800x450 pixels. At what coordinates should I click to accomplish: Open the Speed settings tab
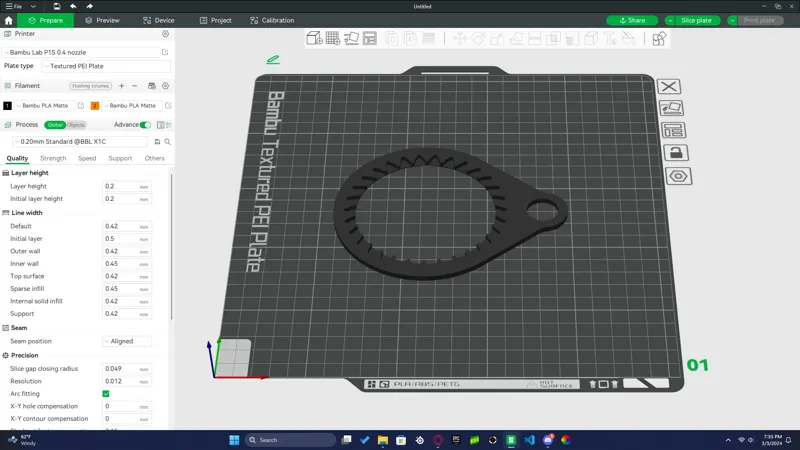click(x=87, y=159)
